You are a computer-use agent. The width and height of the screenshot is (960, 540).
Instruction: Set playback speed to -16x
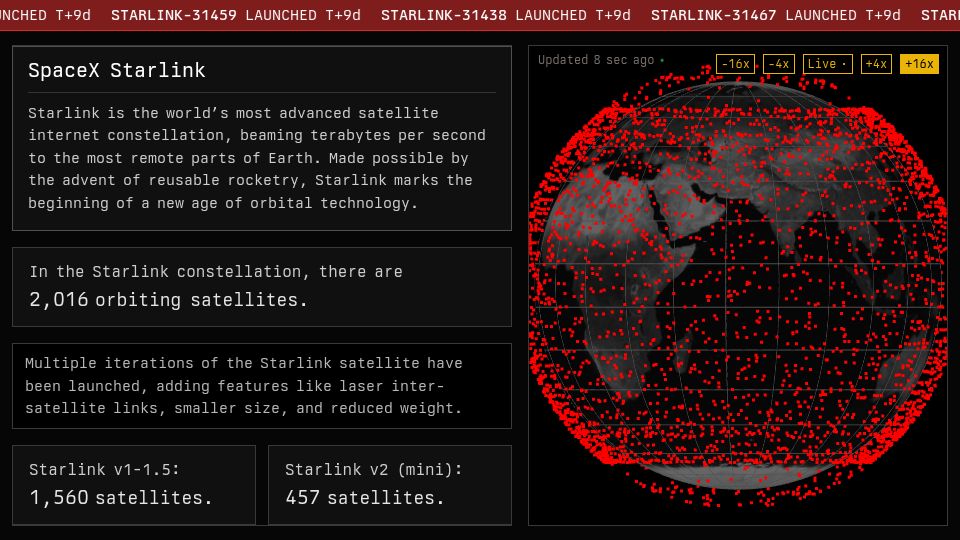pos(735,64)
